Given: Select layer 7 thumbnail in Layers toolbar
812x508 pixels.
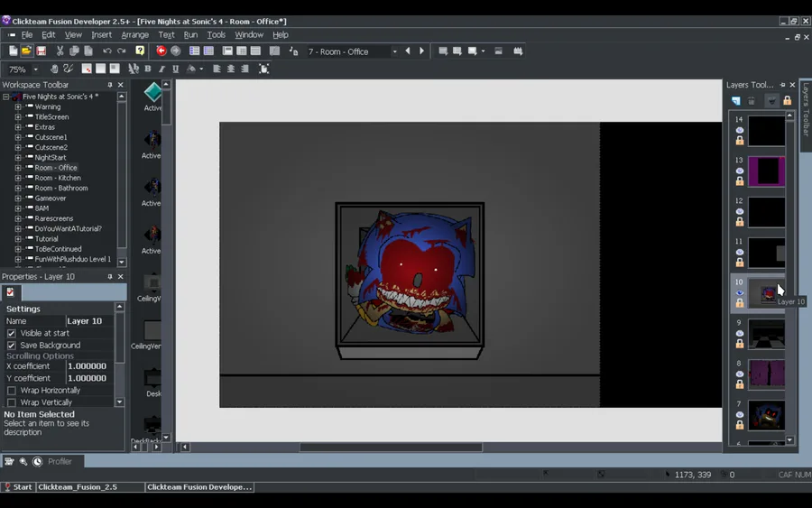Looking at the screenshot, I should coord(766,415).
